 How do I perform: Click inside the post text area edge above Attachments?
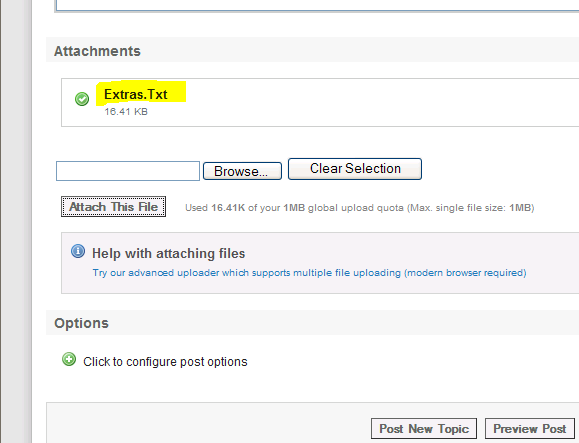(x=317, y=6)
